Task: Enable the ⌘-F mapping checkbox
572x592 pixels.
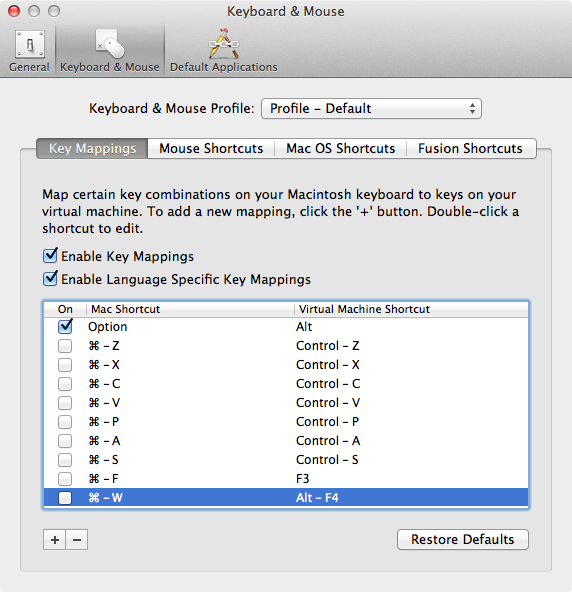Action: pyautogui.click(x=65, y=479)
